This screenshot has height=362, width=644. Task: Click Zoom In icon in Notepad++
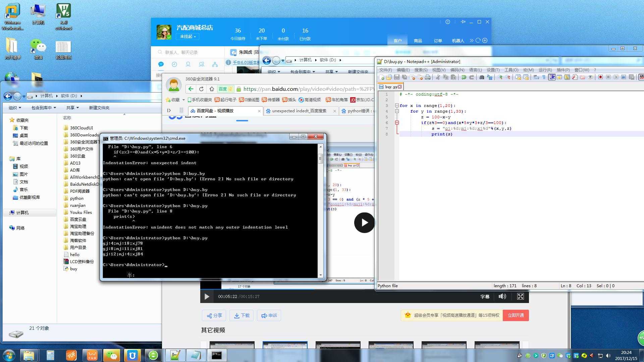(x=500, y=77)
